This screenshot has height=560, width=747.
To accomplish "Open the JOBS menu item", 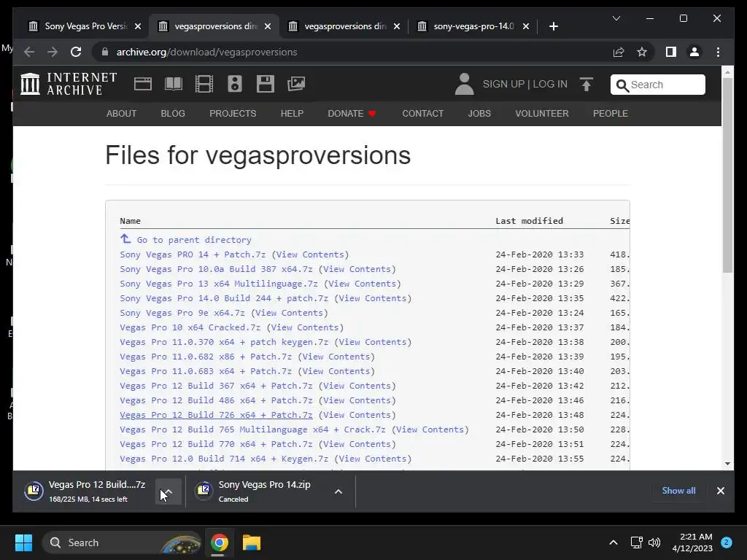I will pos(479,113).
